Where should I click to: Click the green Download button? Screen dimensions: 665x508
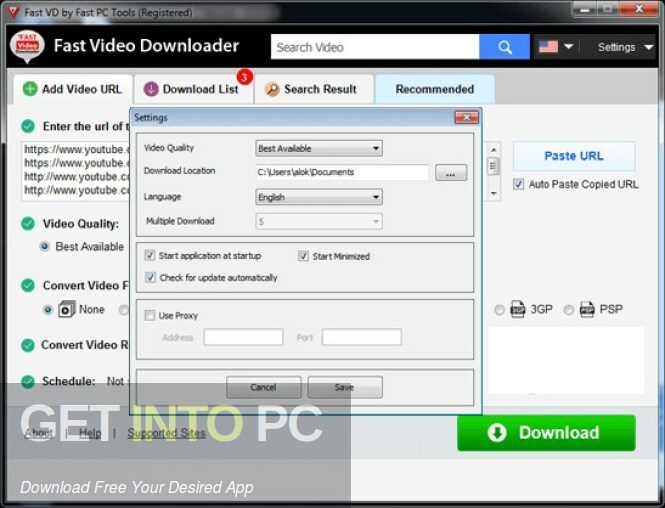(546, 433)
